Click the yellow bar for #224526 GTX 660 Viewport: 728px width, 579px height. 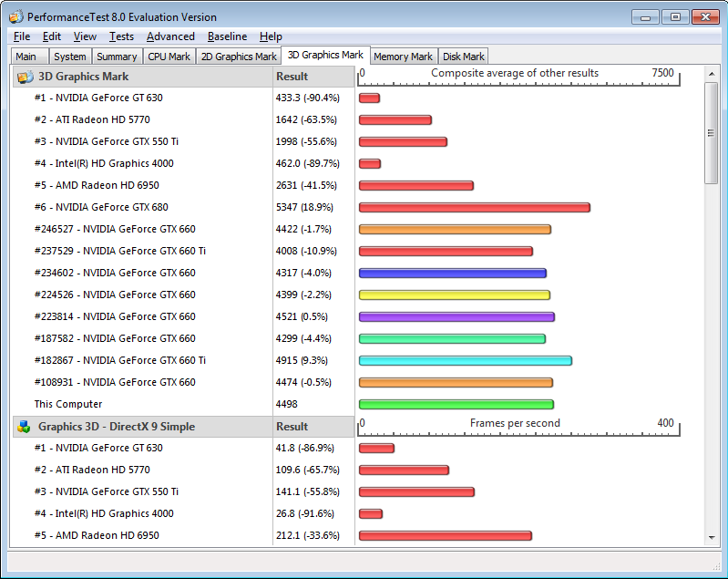pyautogui.click(x=455, y=295)
